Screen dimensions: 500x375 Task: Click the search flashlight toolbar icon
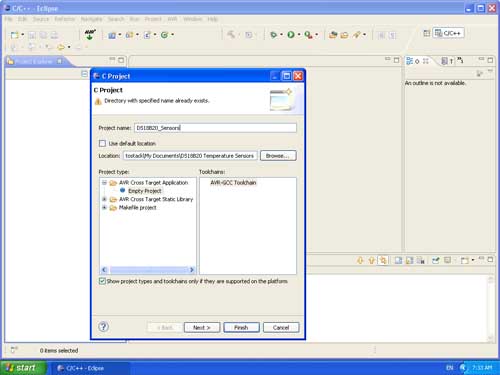357,35
